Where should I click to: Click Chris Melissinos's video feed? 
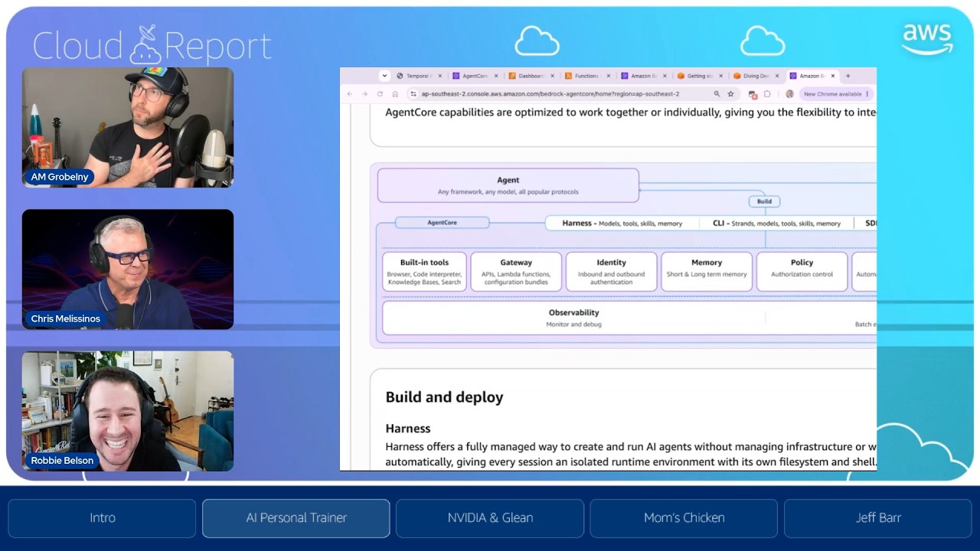pos(128,269)
